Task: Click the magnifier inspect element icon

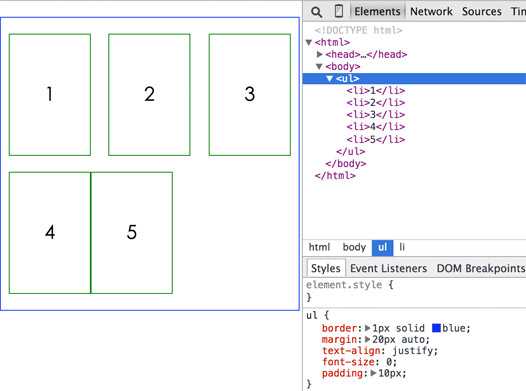Action: coord(316,12)
